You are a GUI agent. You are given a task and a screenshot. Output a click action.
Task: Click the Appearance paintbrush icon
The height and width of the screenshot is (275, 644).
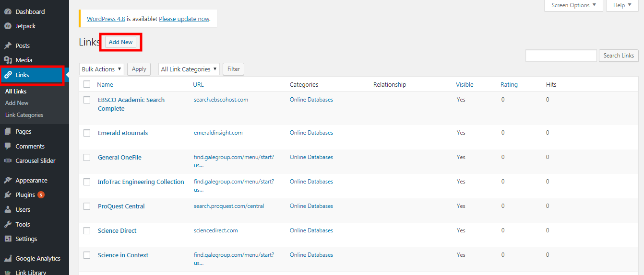click(x=8, y=181)
